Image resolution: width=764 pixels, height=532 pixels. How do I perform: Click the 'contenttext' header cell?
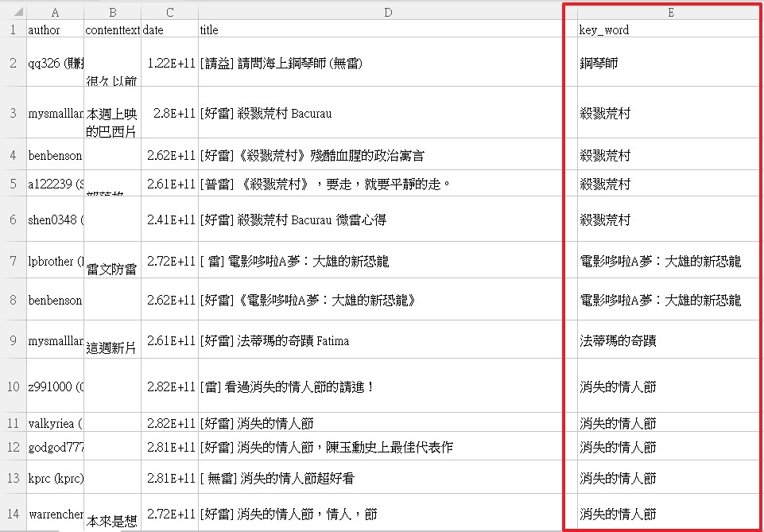(113, 29)
